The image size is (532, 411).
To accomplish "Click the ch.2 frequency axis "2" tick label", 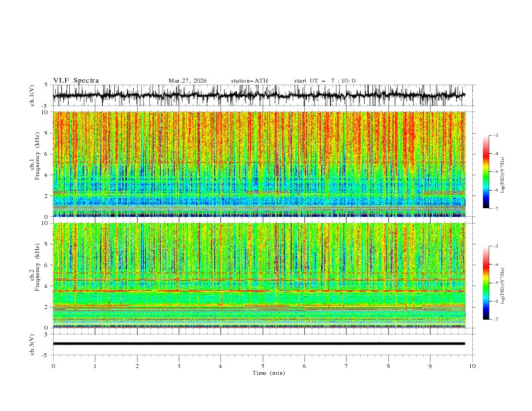I will pyautogui.click(x=47, y=307).
